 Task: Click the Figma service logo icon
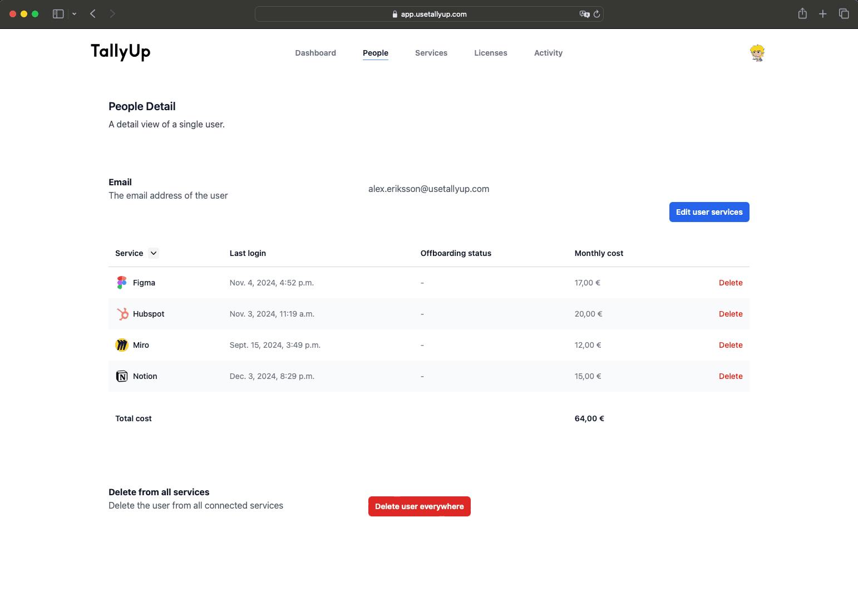[x=121, y=283]
